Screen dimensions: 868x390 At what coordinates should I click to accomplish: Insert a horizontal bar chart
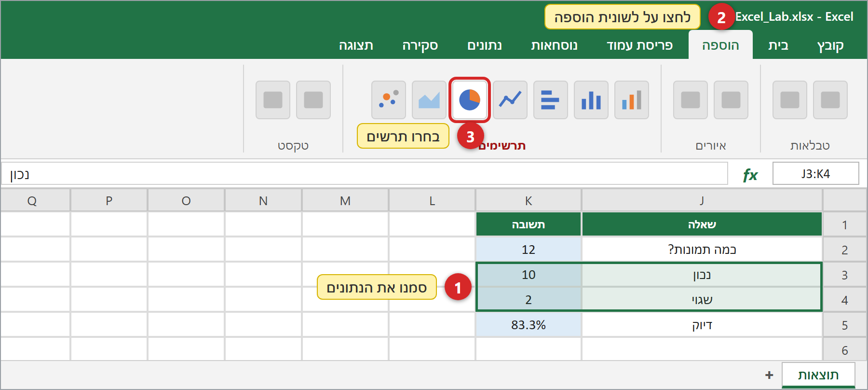point(551,100)
